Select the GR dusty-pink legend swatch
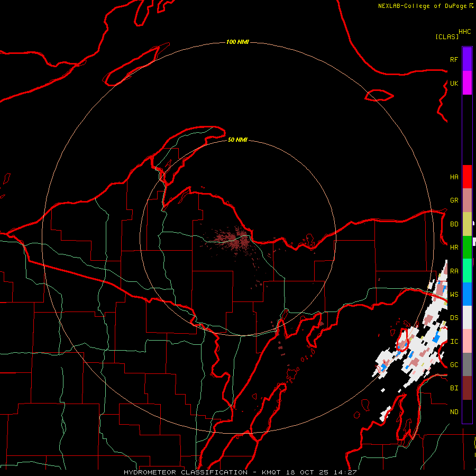This screenshot has width=476, height=476. click(x=467, y=200)
